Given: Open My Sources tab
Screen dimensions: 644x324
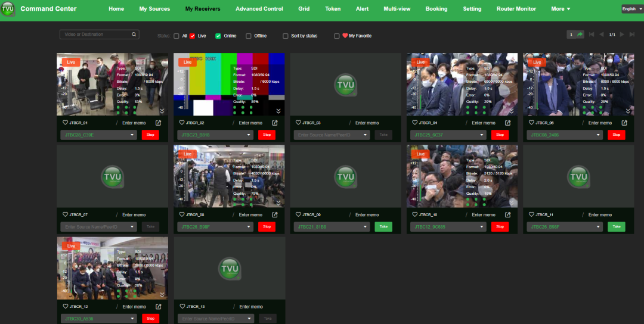Looking at the screenshot, I should click(154, 8).
